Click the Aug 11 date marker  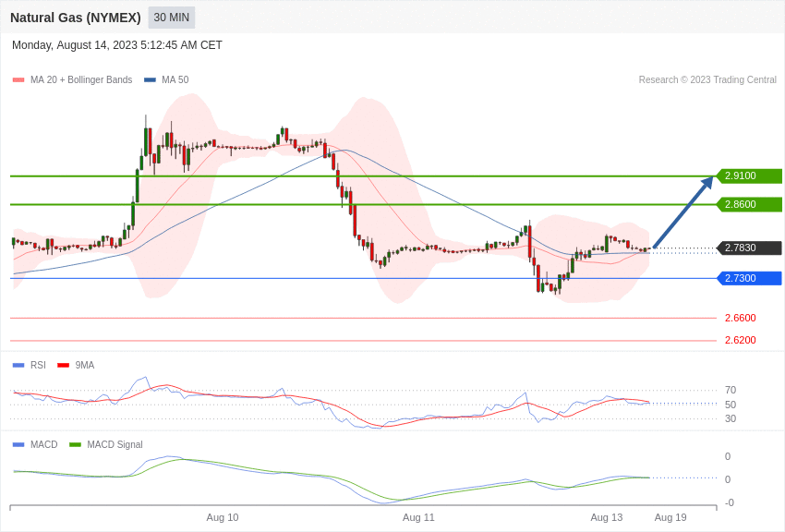pyautogui.click(x=418, y=517)
